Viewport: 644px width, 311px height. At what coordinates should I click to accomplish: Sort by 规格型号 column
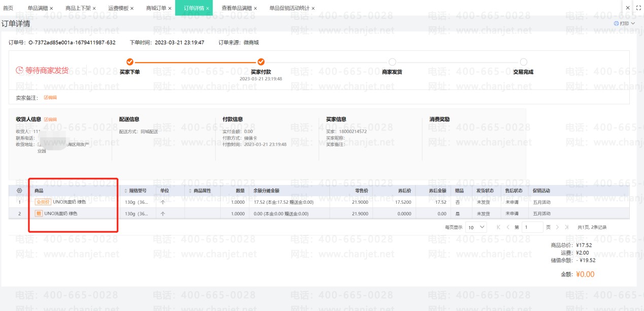pyautogui.click(x=126, y=191)
